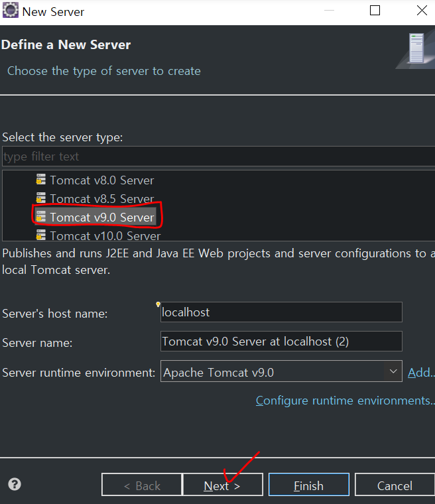Click 'Select the server type:' label
Image resolution: width=435 pixels, height=504 pixels.
[x=63, y=137]
